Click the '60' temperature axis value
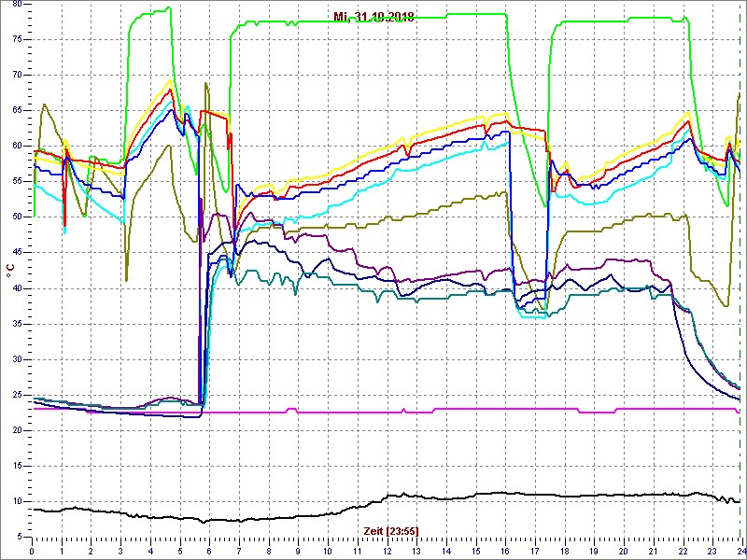 pyautogui.click(x=18, y=147)
